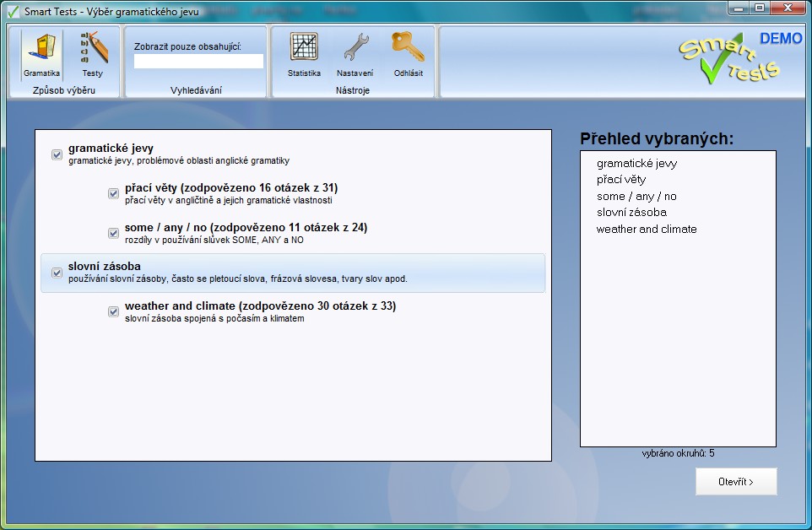The image size is (812, 530).
Task: Select gramatické jevy in Přehled vybraných list
Action: (x=636, y=164)
